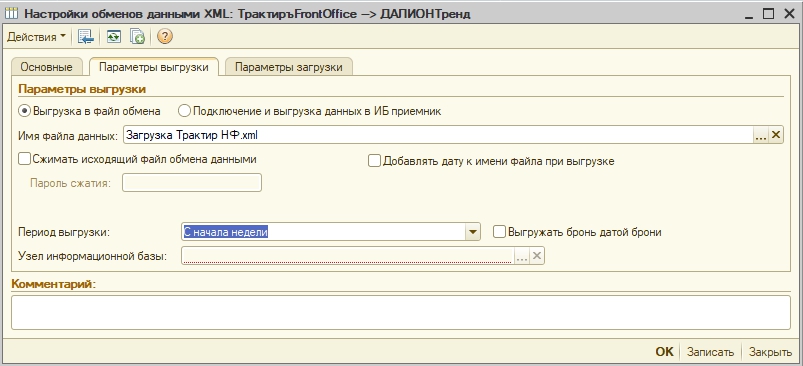Click the copy settings toolbar icon
This screenshot has width=803, height=366.
(137, 37)
